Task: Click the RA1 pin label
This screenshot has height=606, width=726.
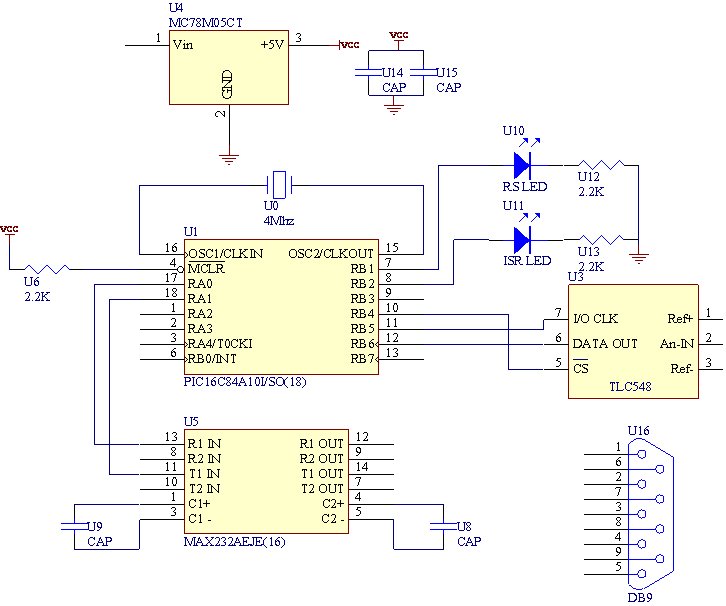Action: (200, 299)
